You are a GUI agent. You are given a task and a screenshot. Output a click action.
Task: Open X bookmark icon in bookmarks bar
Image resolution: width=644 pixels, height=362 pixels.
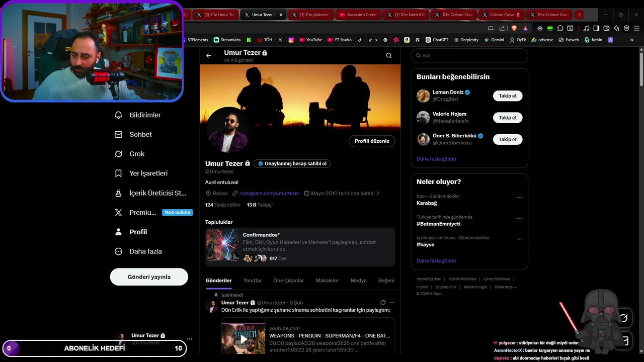(x=280, y=40)
